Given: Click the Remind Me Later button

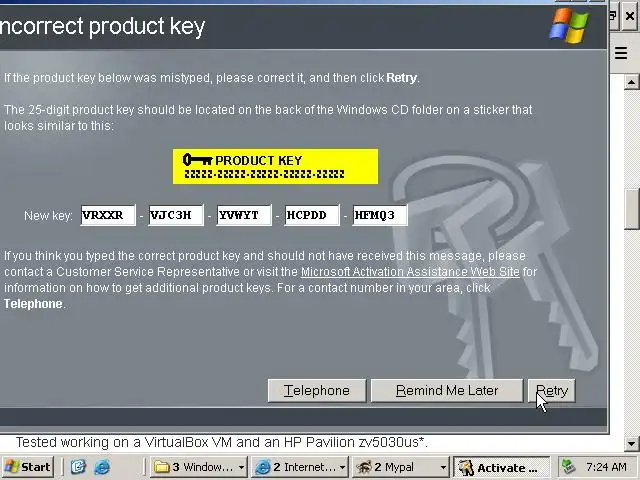Looking at the screenshot, I should (447, 391).
